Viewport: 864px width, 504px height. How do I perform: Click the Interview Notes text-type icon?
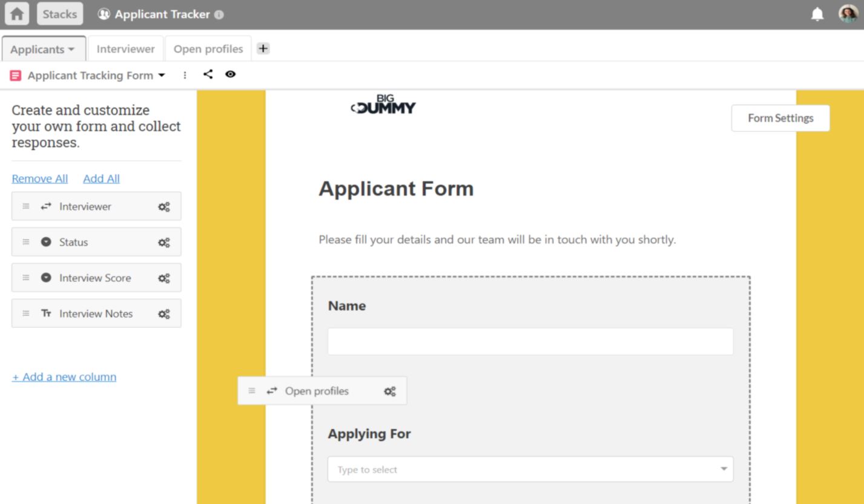pyautogui.click(x=46, y=313)
